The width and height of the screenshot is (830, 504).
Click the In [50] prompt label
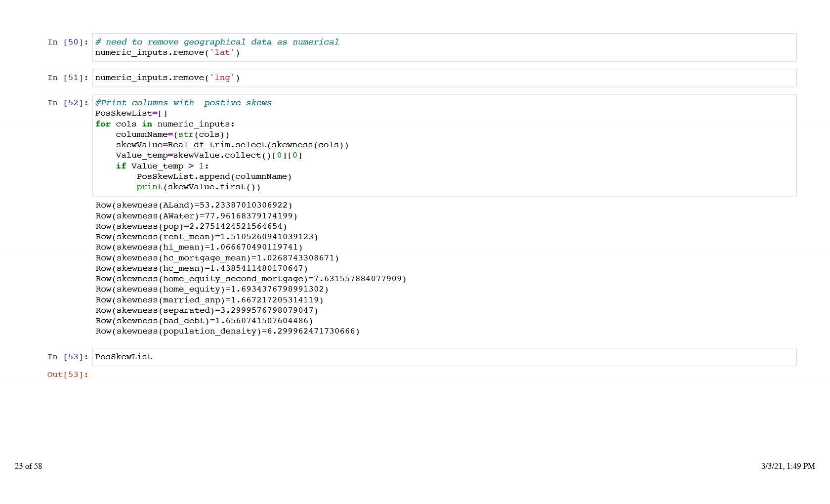coord(68,42)
